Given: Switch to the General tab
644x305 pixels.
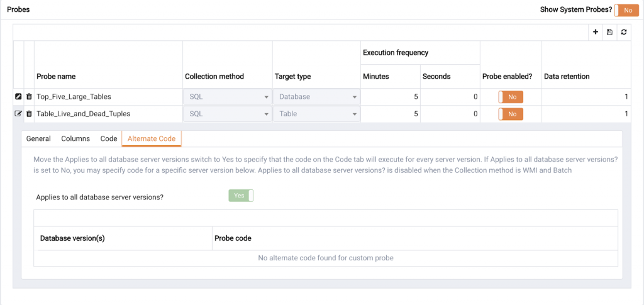Looking at the screenshot, I should coord(38,138).
